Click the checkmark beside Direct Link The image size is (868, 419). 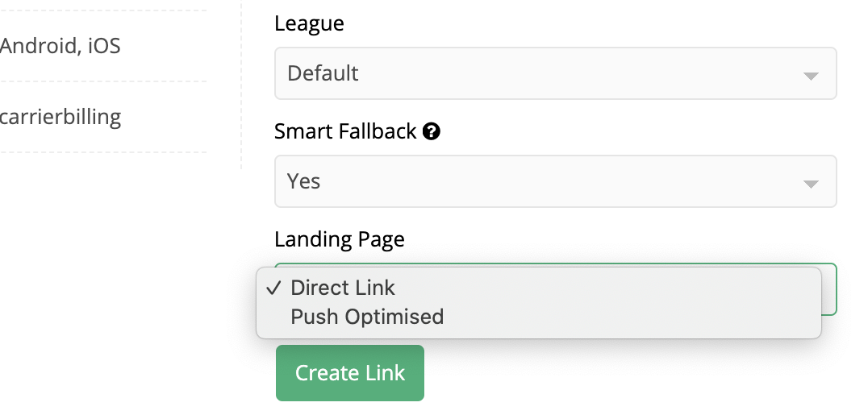274,288
